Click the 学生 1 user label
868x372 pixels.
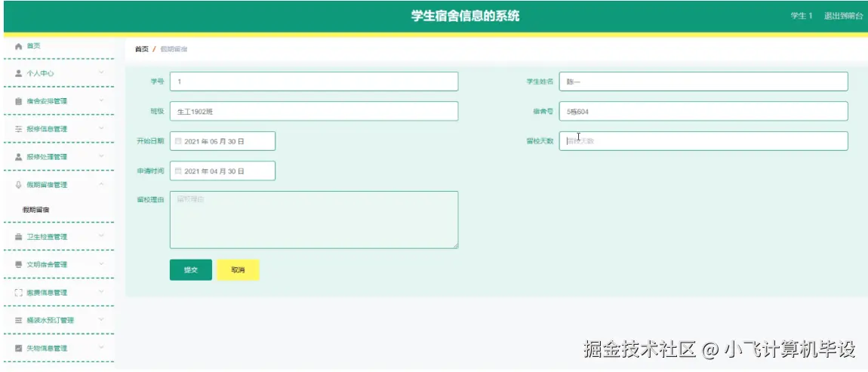tap(801, 16)
